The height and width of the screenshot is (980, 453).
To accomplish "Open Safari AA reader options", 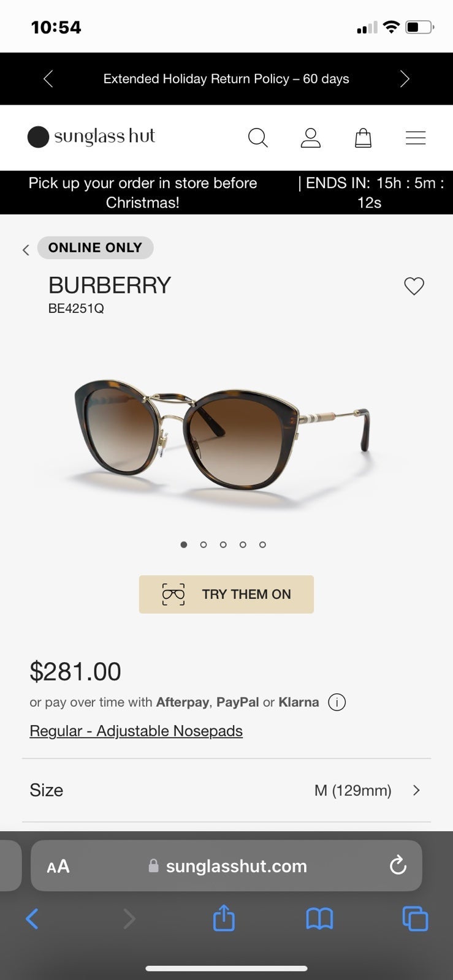I will coord(58,866).
